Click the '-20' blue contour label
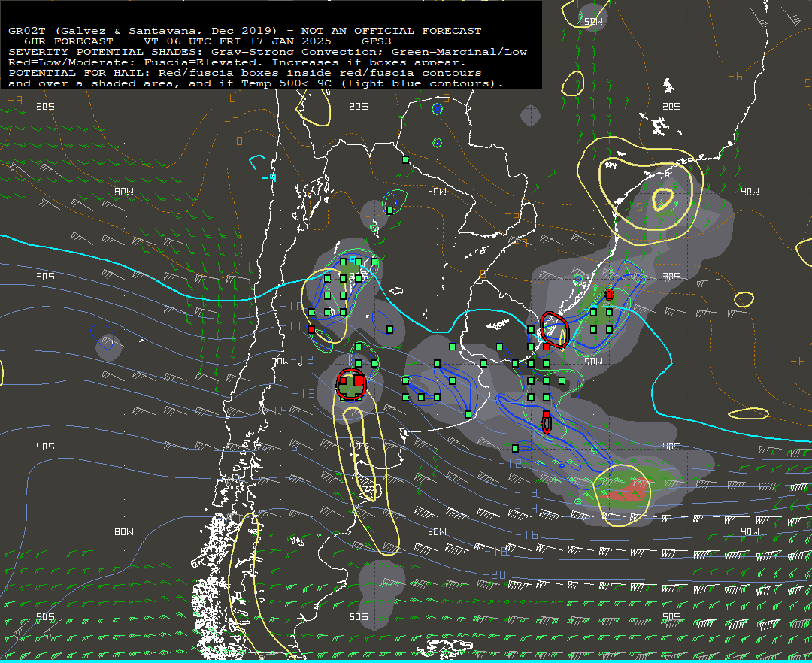This screenshot has width=812, height=663. pos(494,574)
